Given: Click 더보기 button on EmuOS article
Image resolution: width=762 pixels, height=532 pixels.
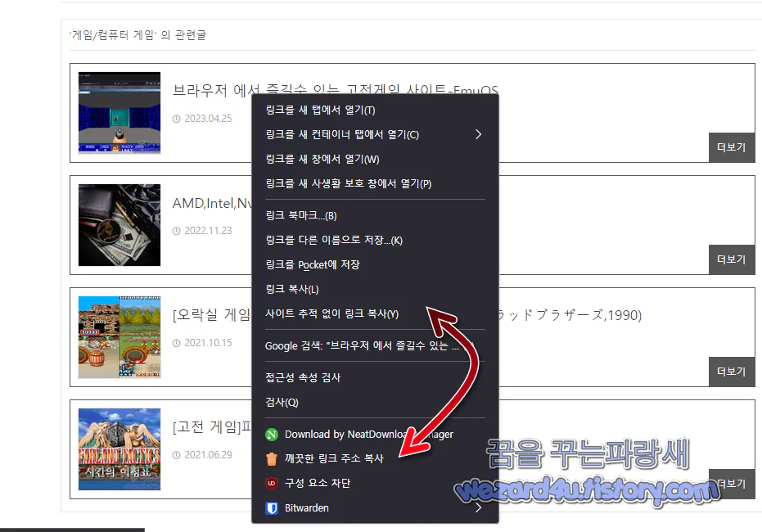Looking at the screenshot, I should pyautogui.click(x=732, y=147).
